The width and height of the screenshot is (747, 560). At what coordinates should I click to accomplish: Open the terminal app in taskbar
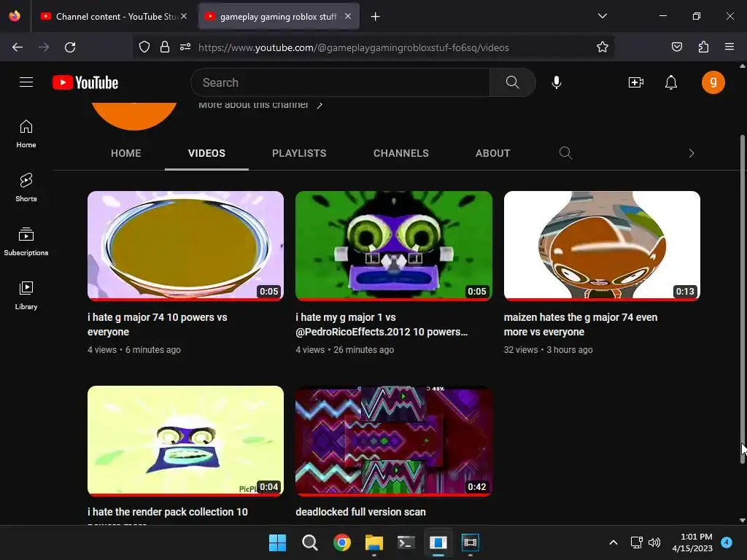406,542
